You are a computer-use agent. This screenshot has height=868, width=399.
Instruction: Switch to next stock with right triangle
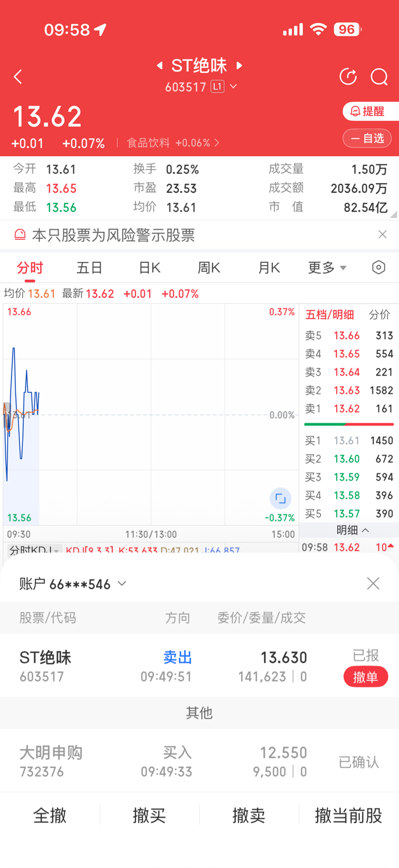click(240, 66)
